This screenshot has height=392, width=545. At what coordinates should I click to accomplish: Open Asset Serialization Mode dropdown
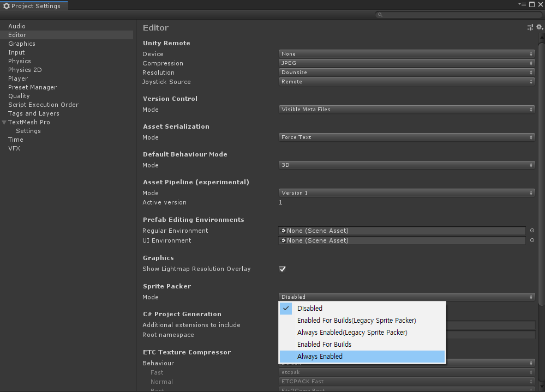(x=406, y=137)
